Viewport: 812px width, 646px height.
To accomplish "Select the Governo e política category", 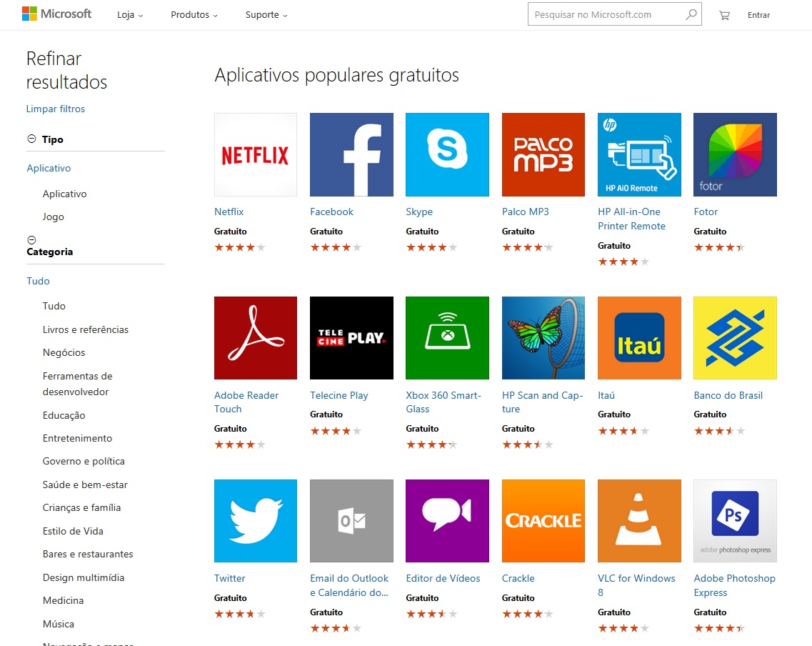I will 84,461.
